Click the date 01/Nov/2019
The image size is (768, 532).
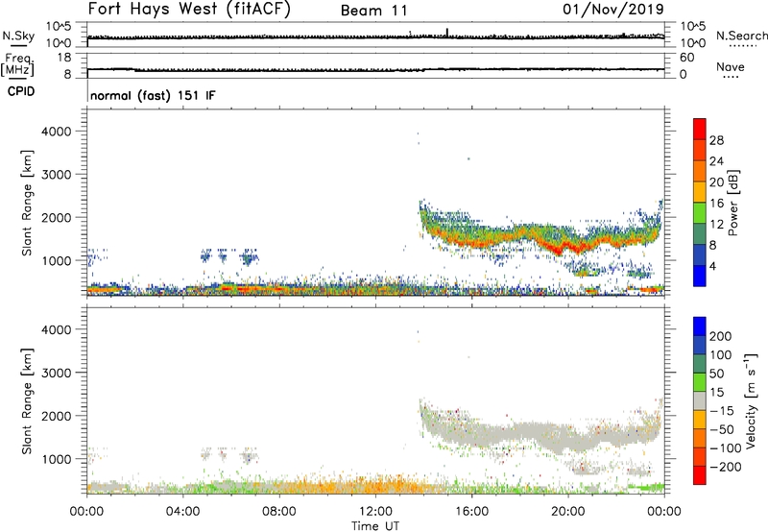click(x=613, y=9)
